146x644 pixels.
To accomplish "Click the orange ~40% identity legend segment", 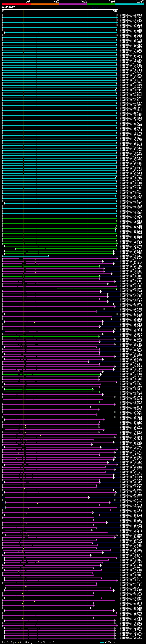I will (45, 4).
